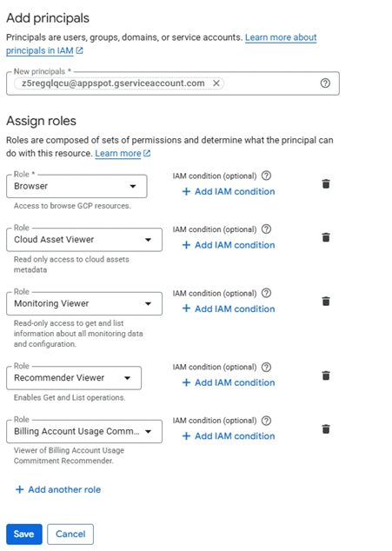
Task: Open Learn more about principals in IAM
Action: [162, 43]
